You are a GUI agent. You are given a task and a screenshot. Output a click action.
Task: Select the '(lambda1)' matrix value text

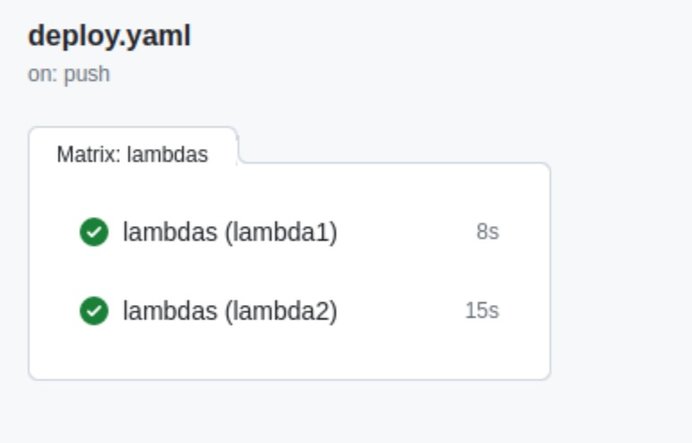point(281,232)
